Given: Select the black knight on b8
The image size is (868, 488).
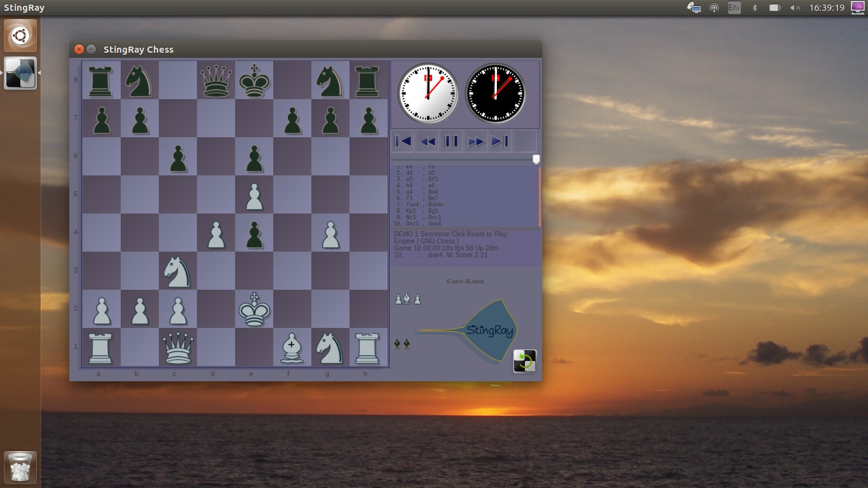Looking at the screenshot, I should 140,80.
